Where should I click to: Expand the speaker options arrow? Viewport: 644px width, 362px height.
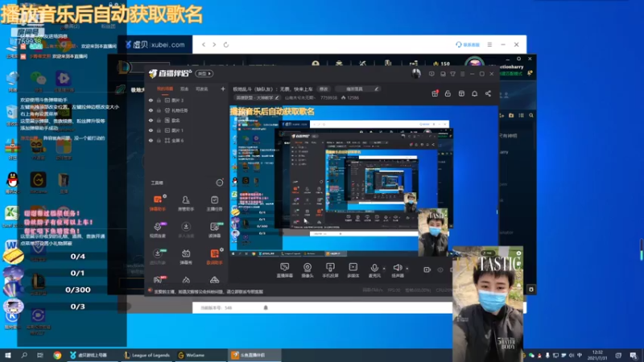(x=407, y=269)
